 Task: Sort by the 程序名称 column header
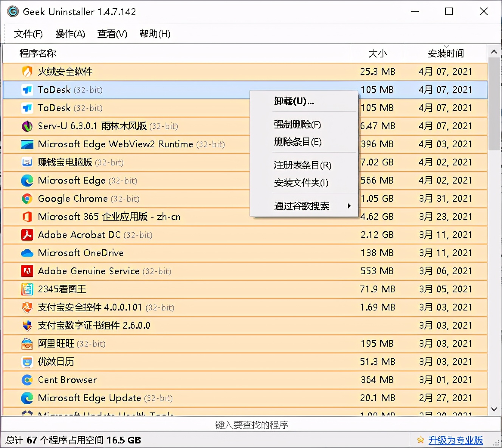[x=177, y=53]
